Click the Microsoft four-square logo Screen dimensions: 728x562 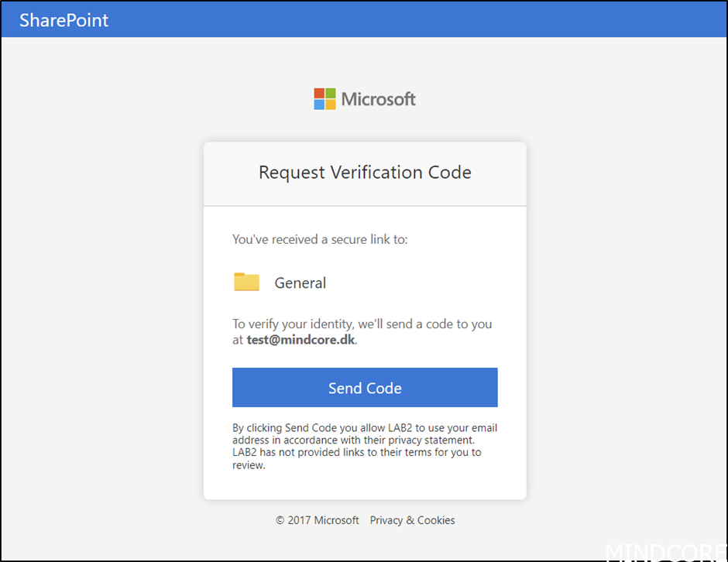[325, 99]
